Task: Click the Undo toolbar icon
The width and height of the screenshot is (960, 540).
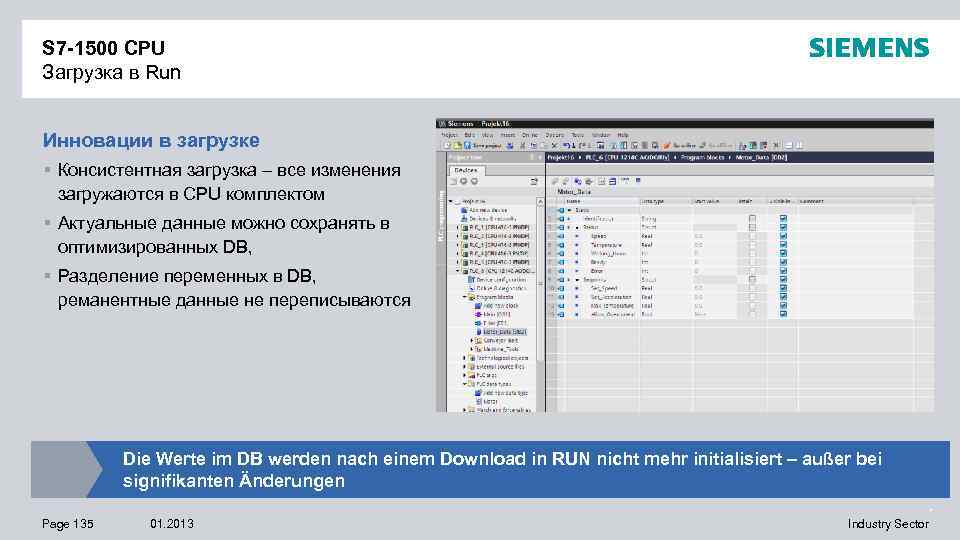Action: pyautogui.click(x=566, y=146)
